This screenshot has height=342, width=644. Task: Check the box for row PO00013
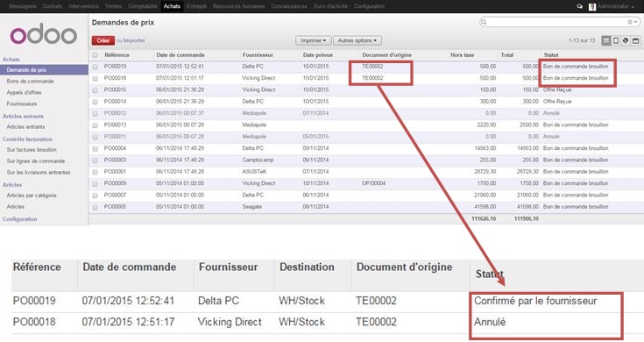(x=96, y=125)
